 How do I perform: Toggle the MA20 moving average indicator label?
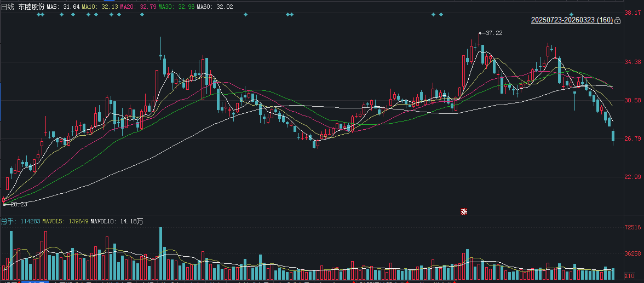[133, 7]
